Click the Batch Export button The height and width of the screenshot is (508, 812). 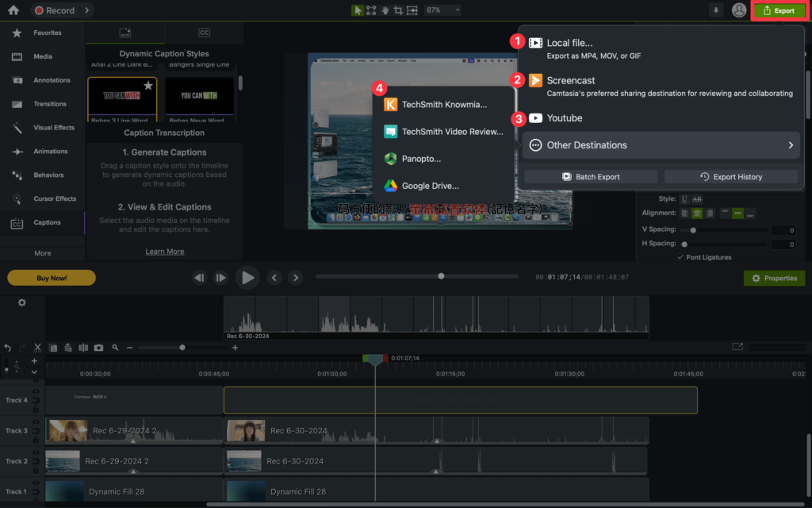(x=591, y=177)
